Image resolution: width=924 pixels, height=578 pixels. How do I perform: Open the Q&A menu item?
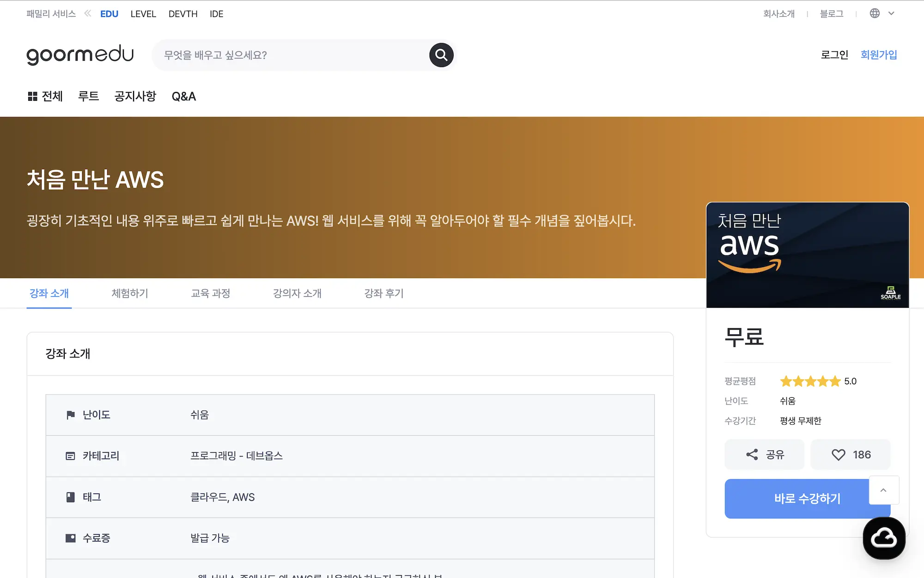point(184,96)
